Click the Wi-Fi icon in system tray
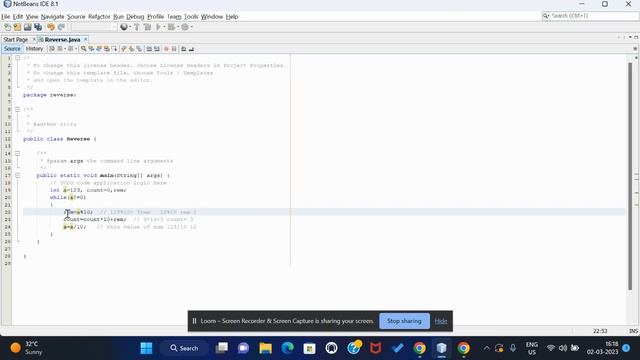Image resolution: width=640 pixels, height=360 pixels. click(551, 348)
